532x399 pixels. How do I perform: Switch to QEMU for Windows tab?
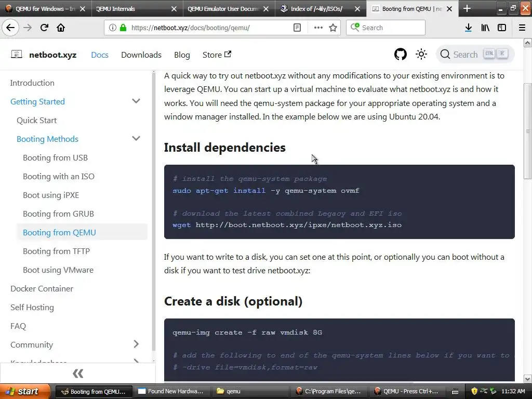point(46,9)
